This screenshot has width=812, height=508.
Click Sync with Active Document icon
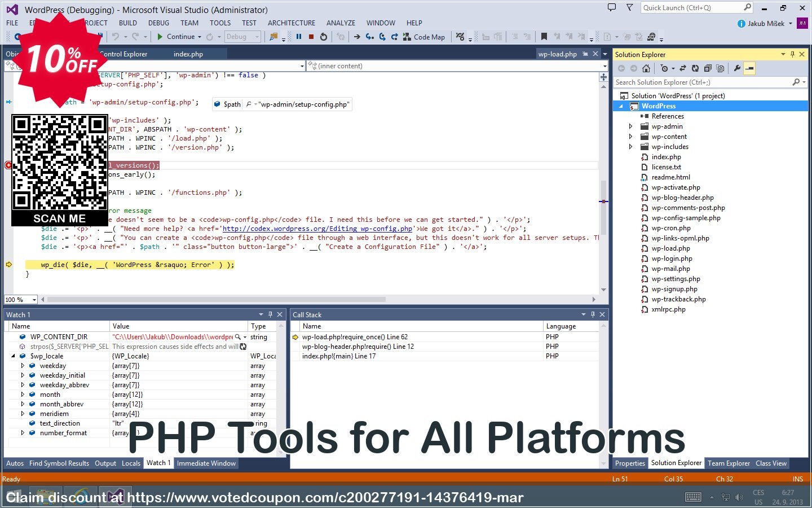coord(683,68)
